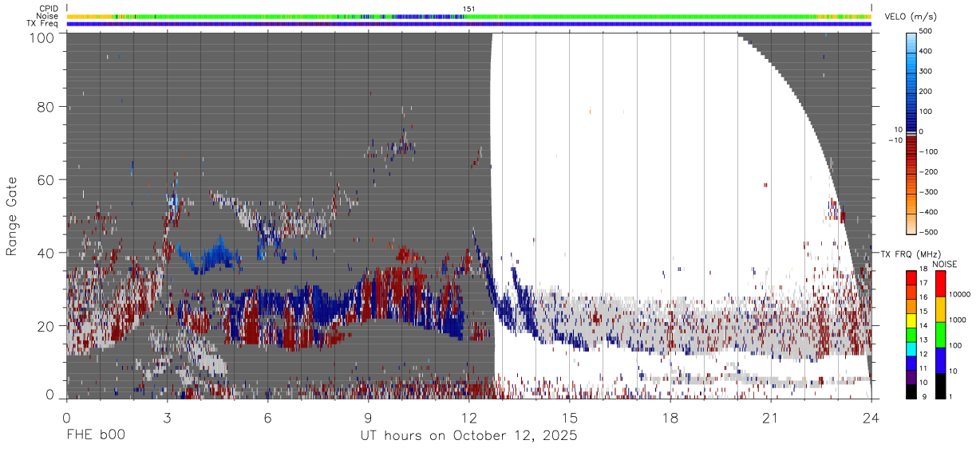Click the '-200' tick on velocity scale
The image size is (980, 452).
point(929,172)
